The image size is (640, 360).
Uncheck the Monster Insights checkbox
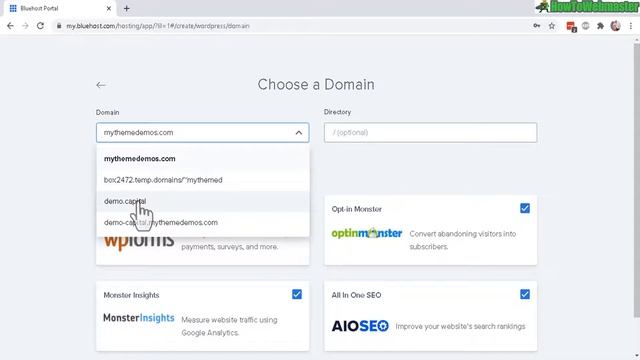click(297, 294)
